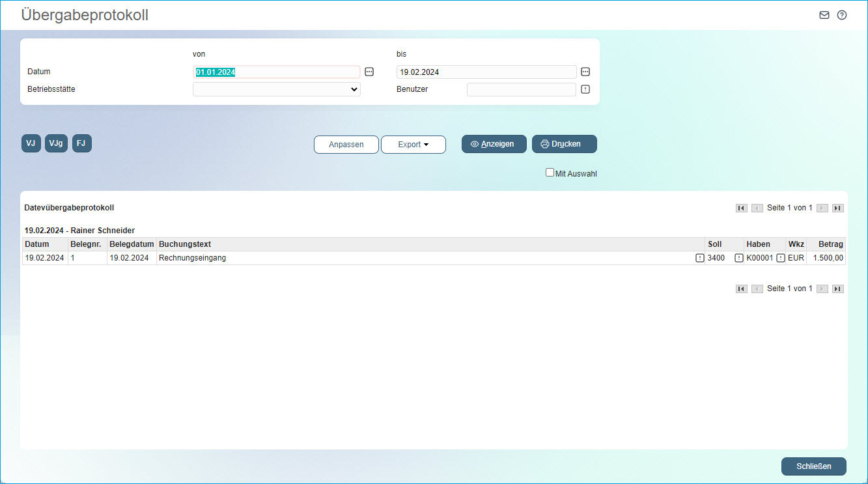
Task: Focus the 'bis' date field 19.02.2024
Action: coord(486,72)
